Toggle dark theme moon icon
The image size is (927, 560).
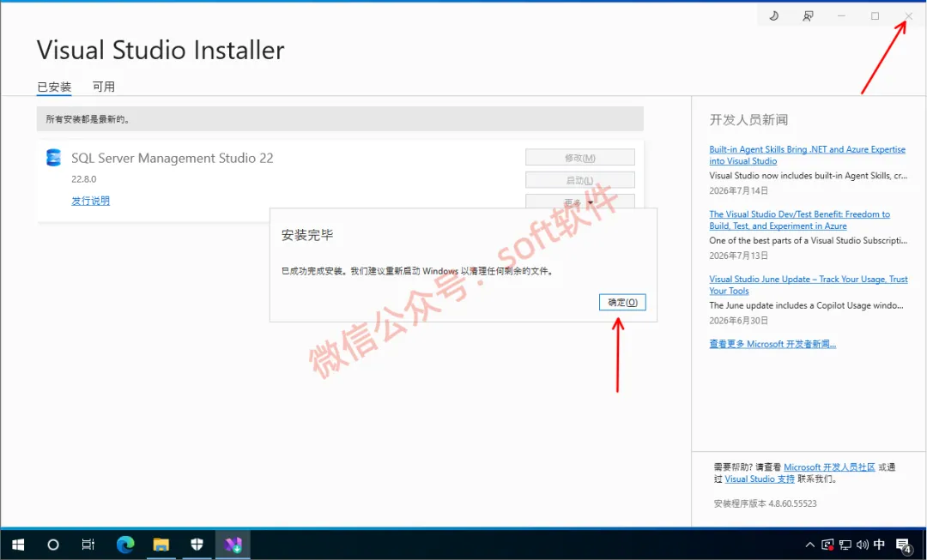[x=773, y=16]
